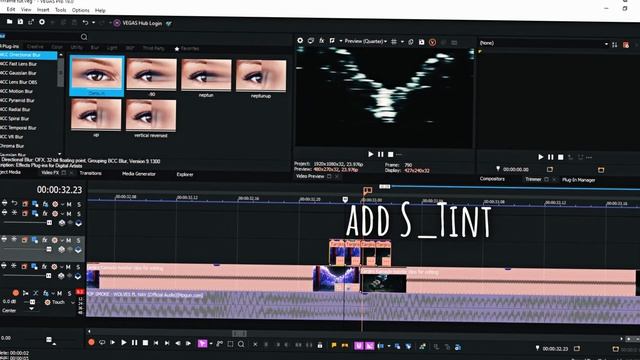Go to start of project in transport
Viewport: 640px width, 360px height.
(156, 343)
